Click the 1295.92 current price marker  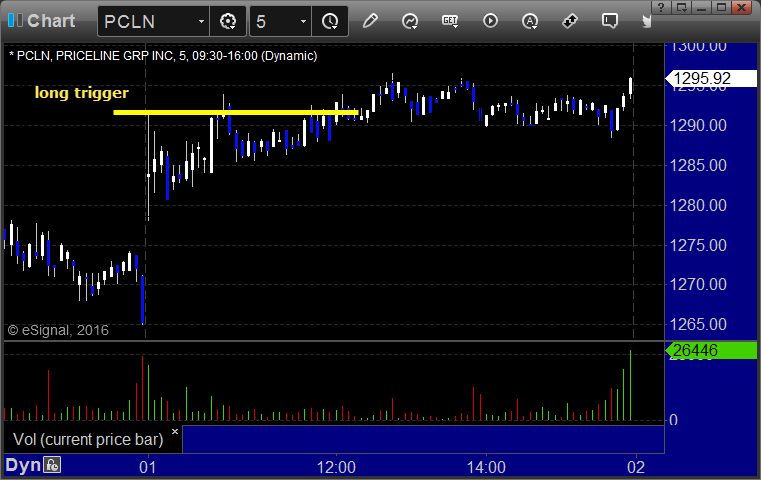[711, 78]
